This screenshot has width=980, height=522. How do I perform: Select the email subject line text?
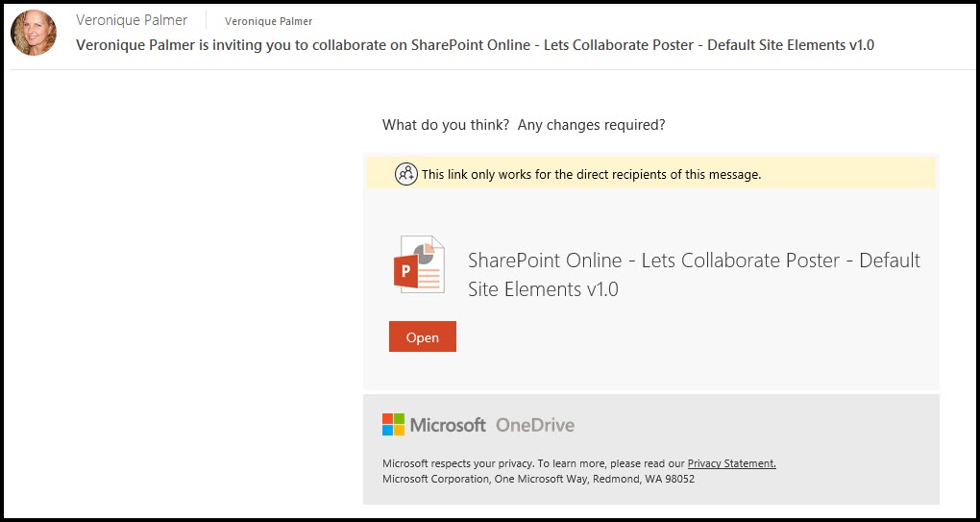tap(475, 44)
